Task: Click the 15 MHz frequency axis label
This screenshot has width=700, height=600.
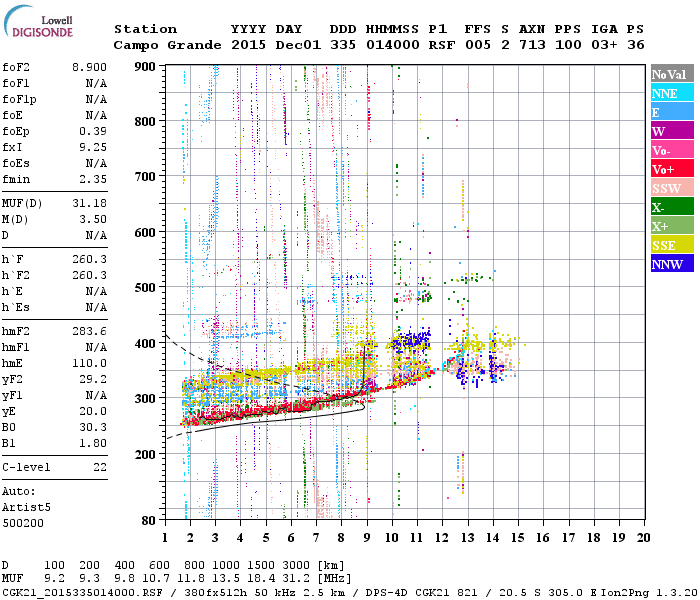Action: point(518,538)
